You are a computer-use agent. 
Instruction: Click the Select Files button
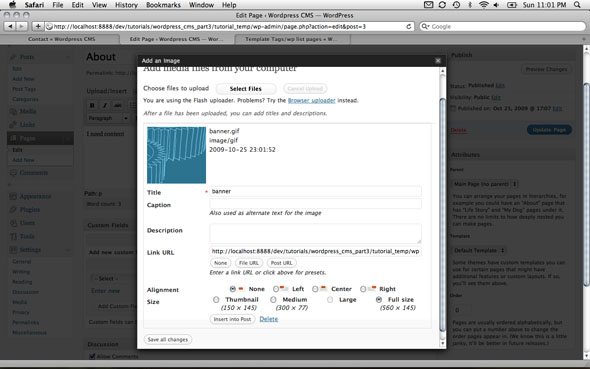246,89
